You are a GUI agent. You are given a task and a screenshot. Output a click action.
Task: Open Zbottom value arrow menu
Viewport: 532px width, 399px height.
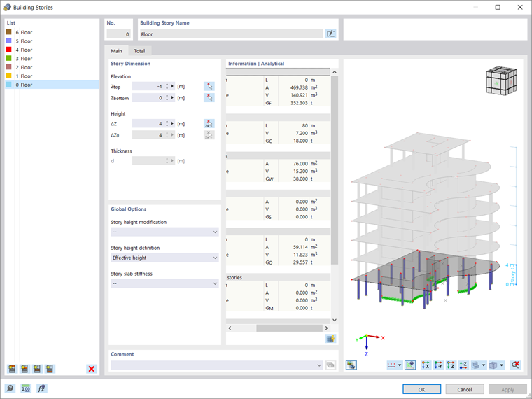click(x=172, y=98)
